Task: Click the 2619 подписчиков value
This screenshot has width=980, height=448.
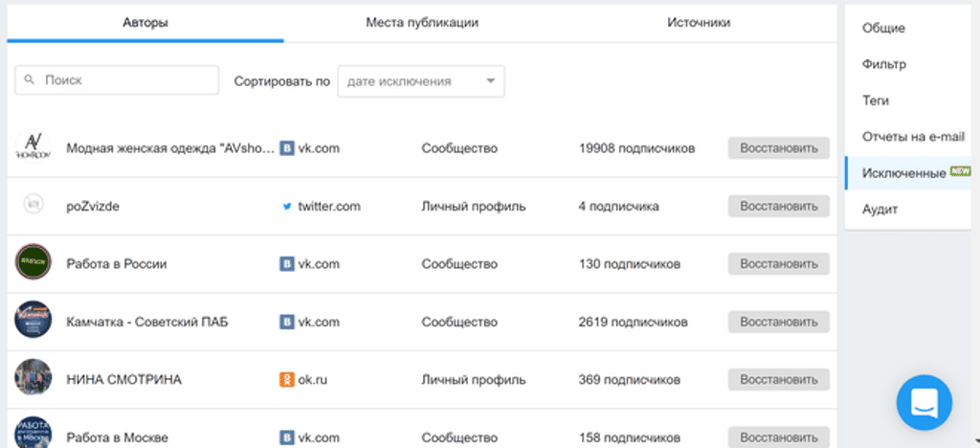Action: [x=634, y=323]
